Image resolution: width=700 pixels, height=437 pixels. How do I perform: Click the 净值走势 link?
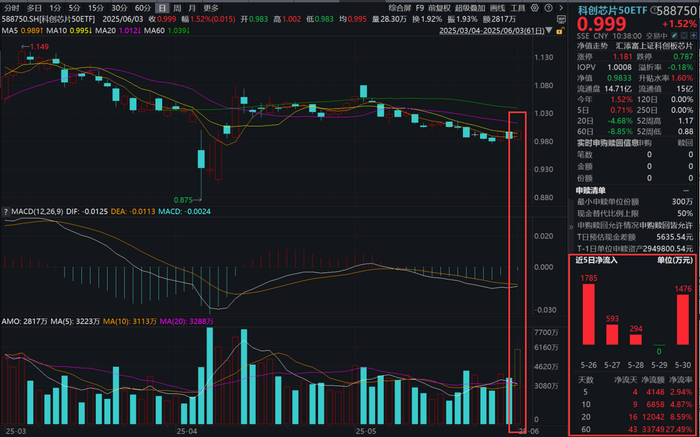pyautogui.click(x=592, y=46)
